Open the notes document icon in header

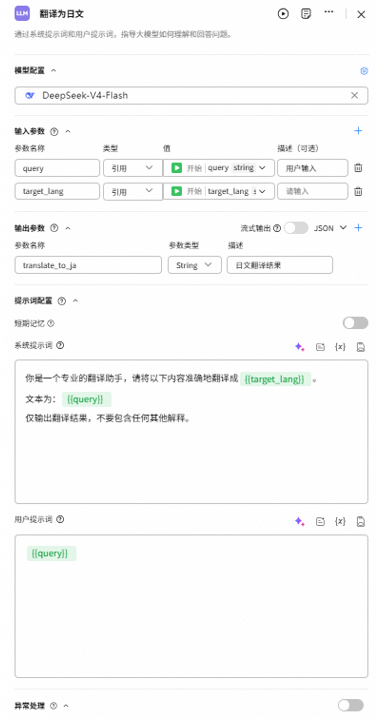306,14
